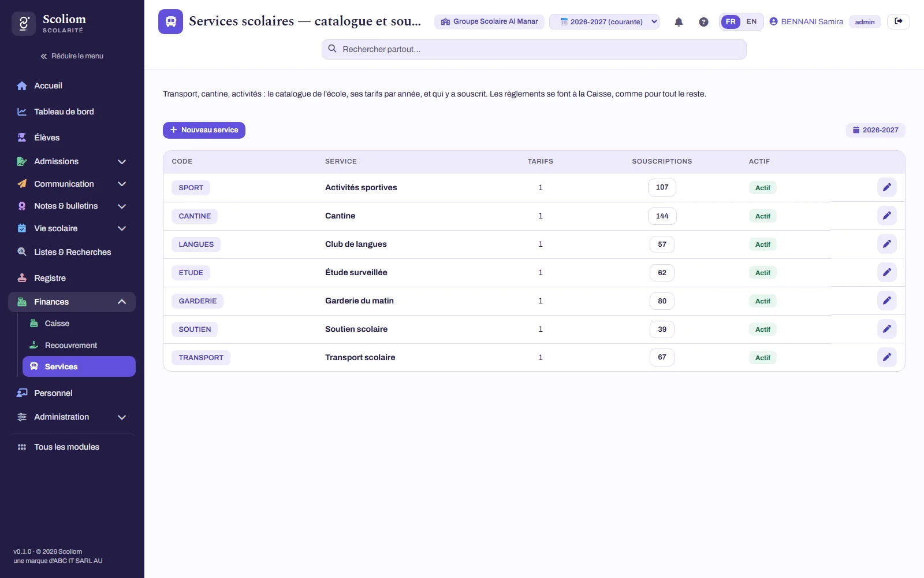Edit the Transport scolaire service

886,357
